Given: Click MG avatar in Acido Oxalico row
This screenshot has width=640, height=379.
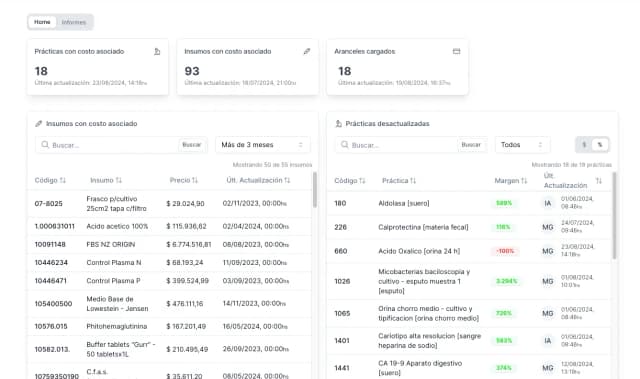Looking at the screenshot, I should (x=548, y=251).
